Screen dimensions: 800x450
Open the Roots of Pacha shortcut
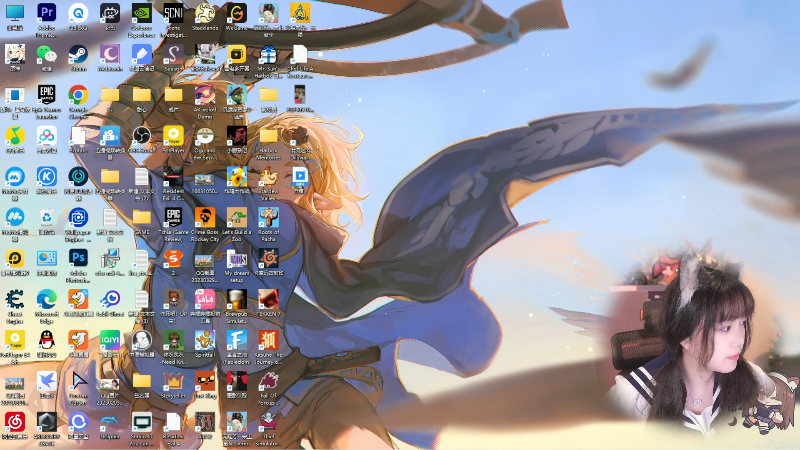pyautogui.click(x=268, y=217)
